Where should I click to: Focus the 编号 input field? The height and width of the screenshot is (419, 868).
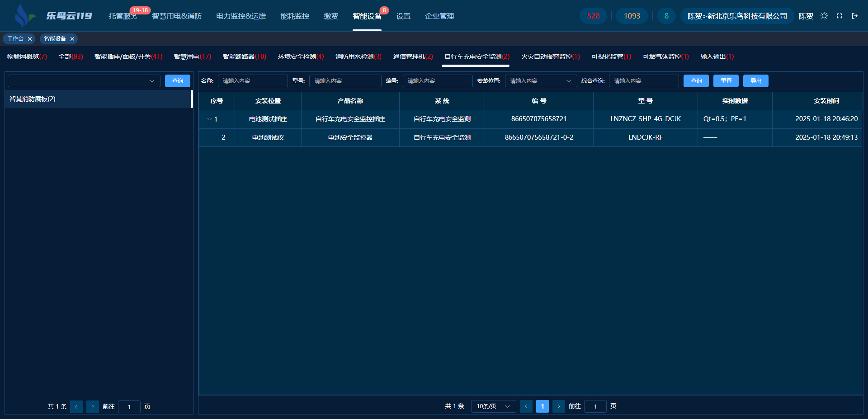point(438,81)
